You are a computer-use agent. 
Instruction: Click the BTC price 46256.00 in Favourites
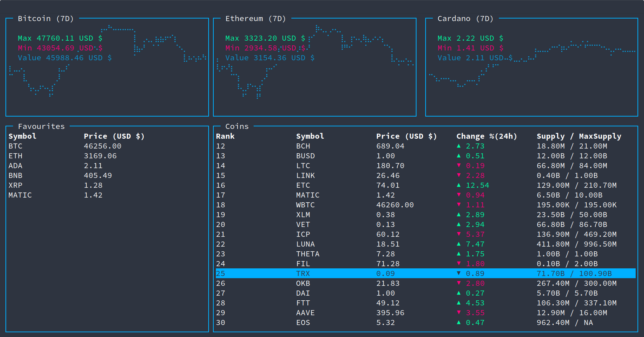click(103, 146)
